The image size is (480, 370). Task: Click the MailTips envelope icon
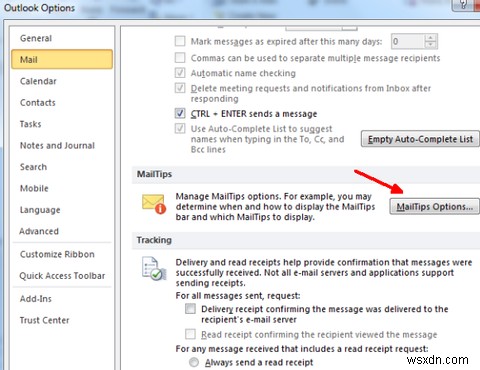pyautogui.click(x=154, y=204)
